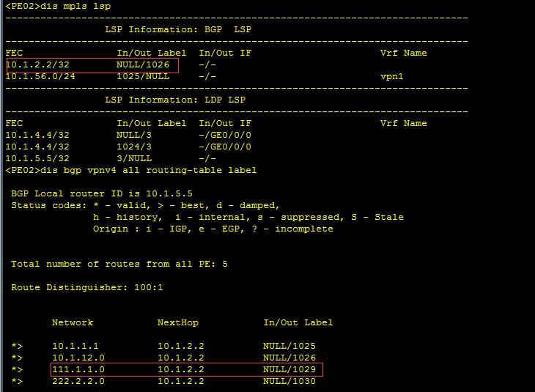
Task: Click the 'Origin : i - IGP' legend line
Action: (x=213, y=229)
